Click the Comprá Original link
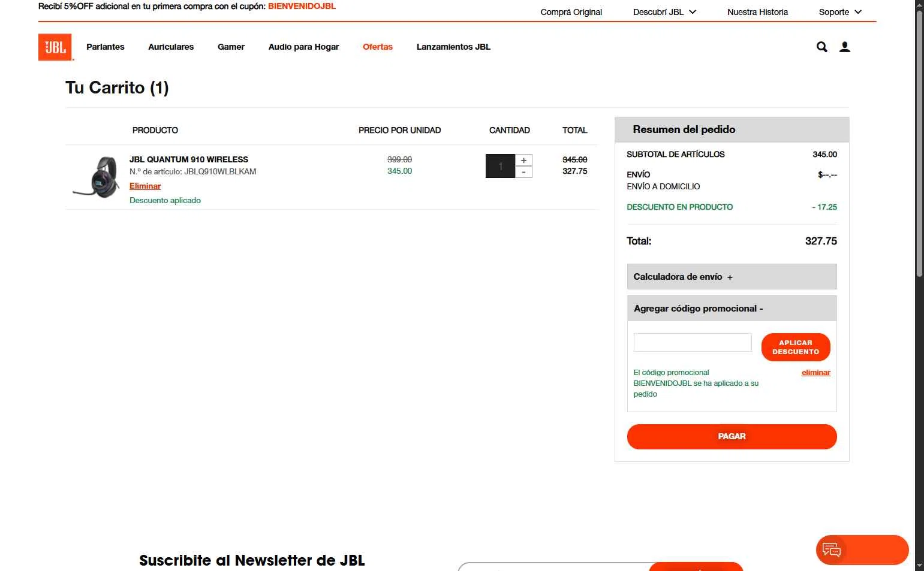 tap(571, 12)
